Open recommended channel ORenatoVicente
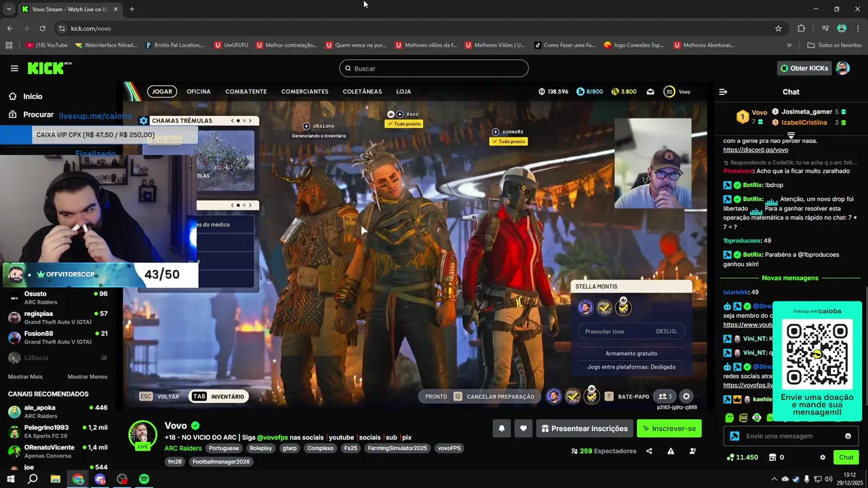 click(58, 451)
